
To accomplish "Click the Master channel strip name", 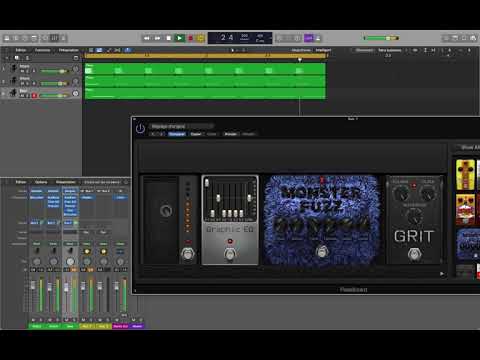I will [137, 326].
